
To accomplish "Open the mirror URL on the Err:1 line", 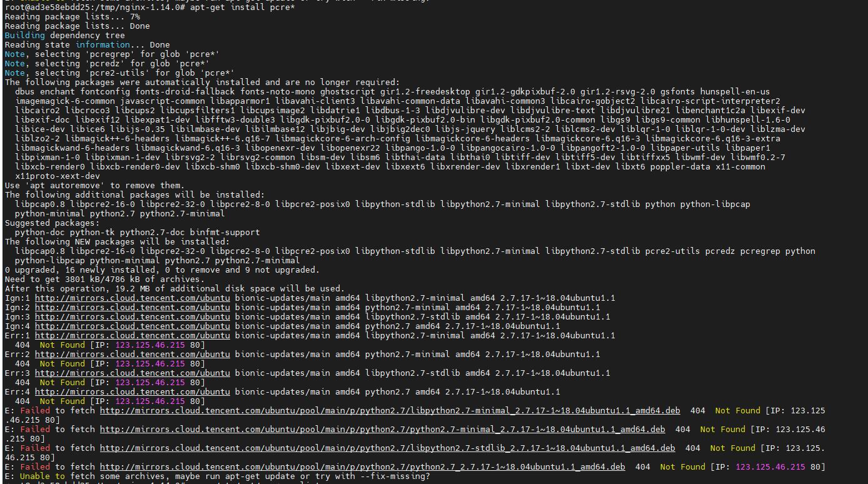I will coord(132,336).
